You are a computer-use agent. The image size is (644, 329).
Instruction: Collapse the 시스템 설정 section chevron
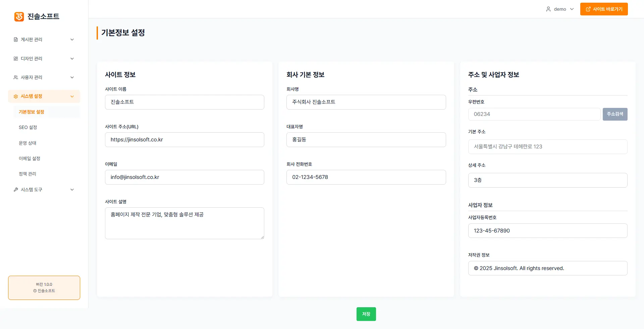72,96
